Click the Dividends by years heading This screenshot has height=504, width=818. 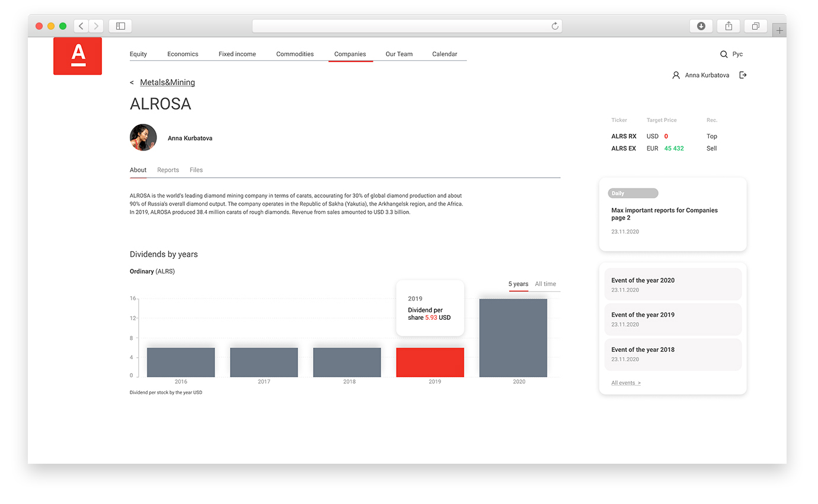pos(164,254)
